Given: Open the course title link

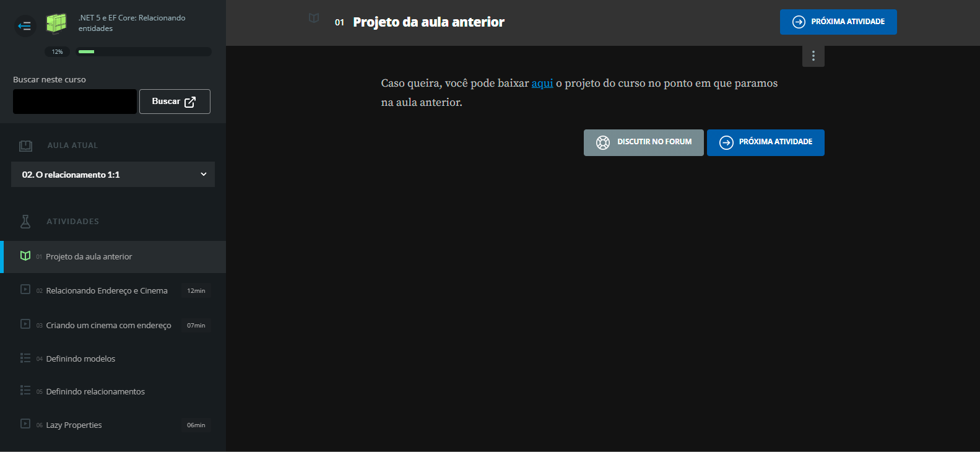Looking at the screenshot, I should click(132, 23).
